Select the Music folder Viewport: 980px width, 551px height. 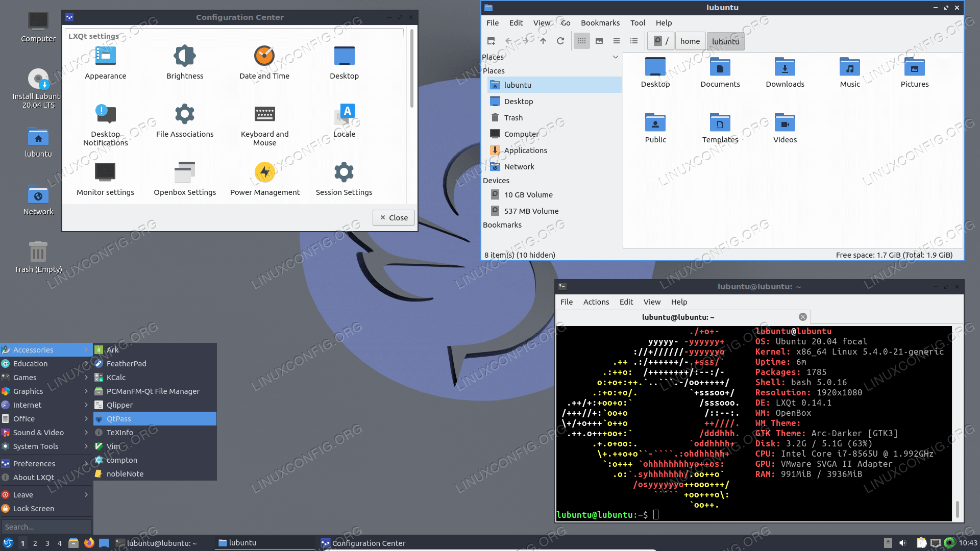850,72
